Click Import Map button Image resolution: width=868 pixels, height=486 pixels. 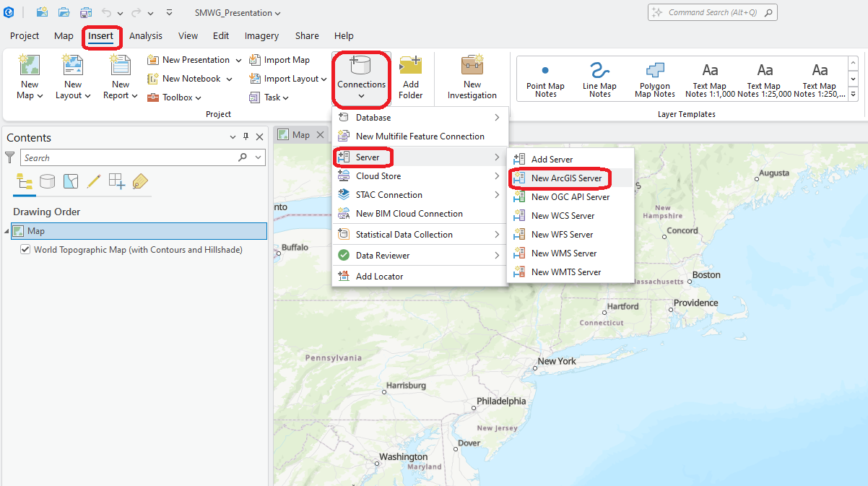point(279,60)
